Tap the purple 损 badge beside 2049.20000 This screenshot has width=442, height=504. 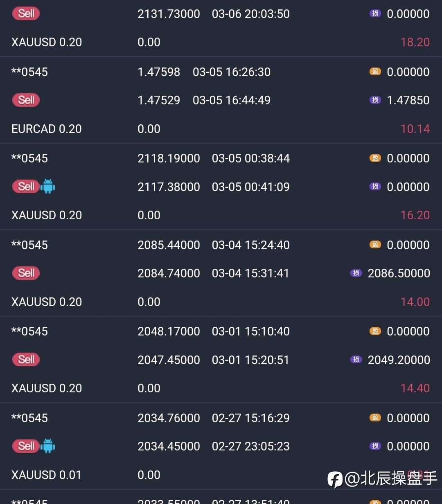tap(356, 360)
